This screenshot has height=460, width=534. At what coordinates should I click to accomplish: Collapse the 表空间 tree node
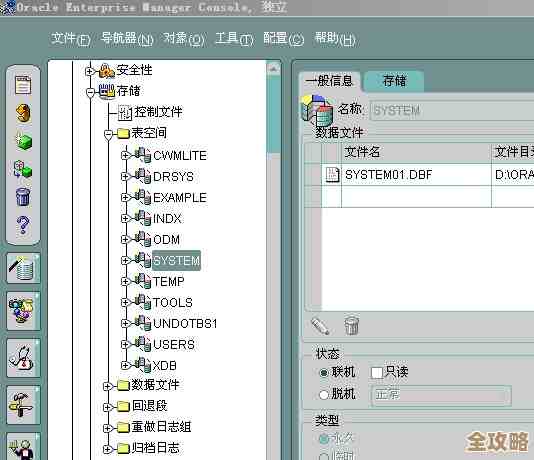(x=108, y=134)
